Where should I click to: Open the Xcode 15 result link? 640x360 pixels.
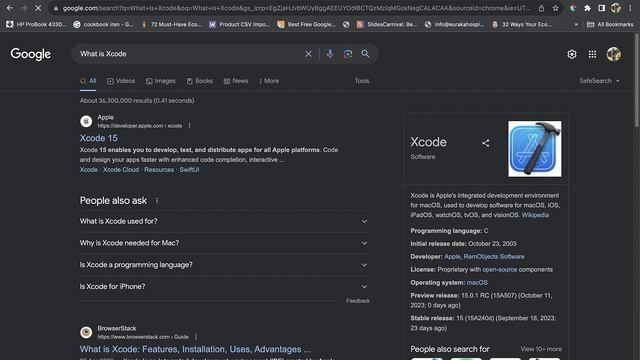(98, 138)
